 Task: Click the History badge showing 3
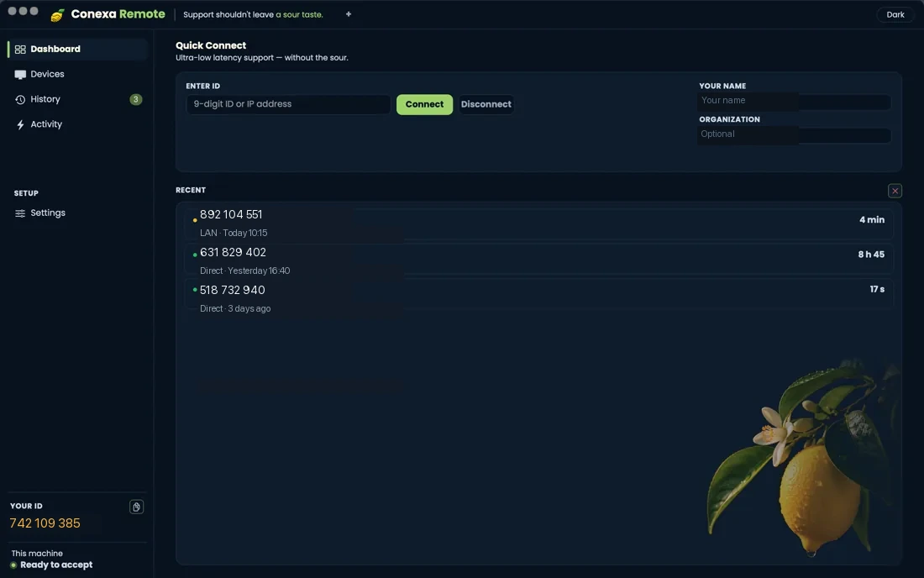135,100
